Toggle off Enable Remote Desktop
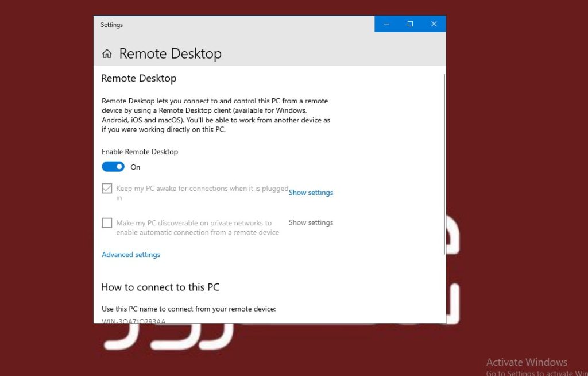This screenshot has width=588, height=376. point(113,166)
